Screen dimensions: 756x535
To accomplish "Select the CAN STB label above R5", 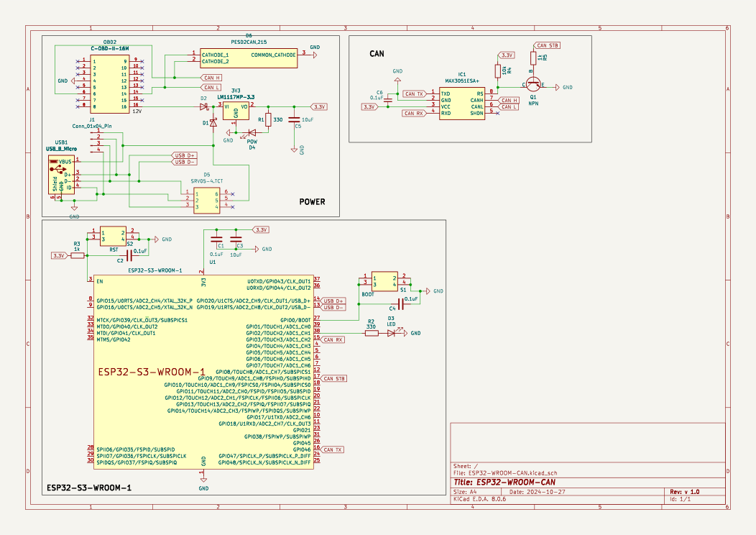I will 547,45.
